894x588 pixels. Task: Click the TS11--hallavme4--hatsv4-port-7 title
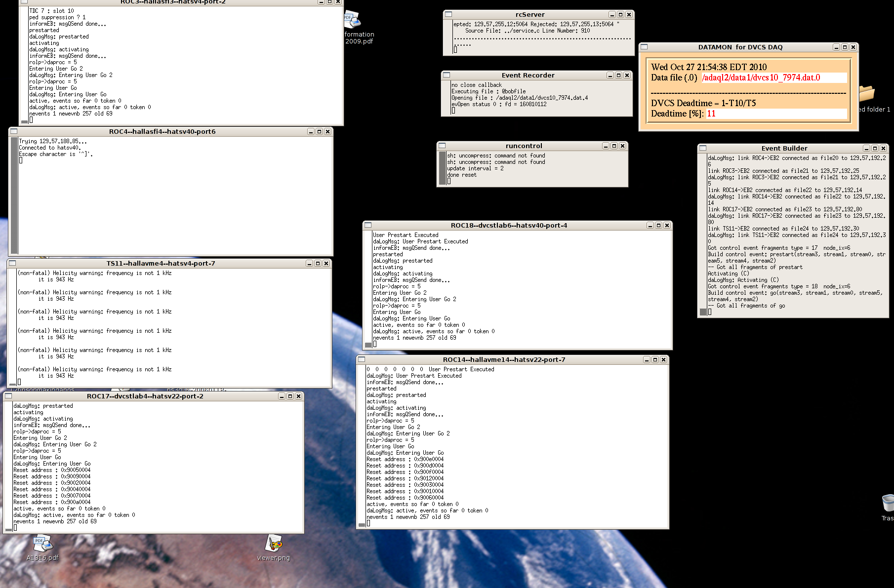[x=161, y=263]
